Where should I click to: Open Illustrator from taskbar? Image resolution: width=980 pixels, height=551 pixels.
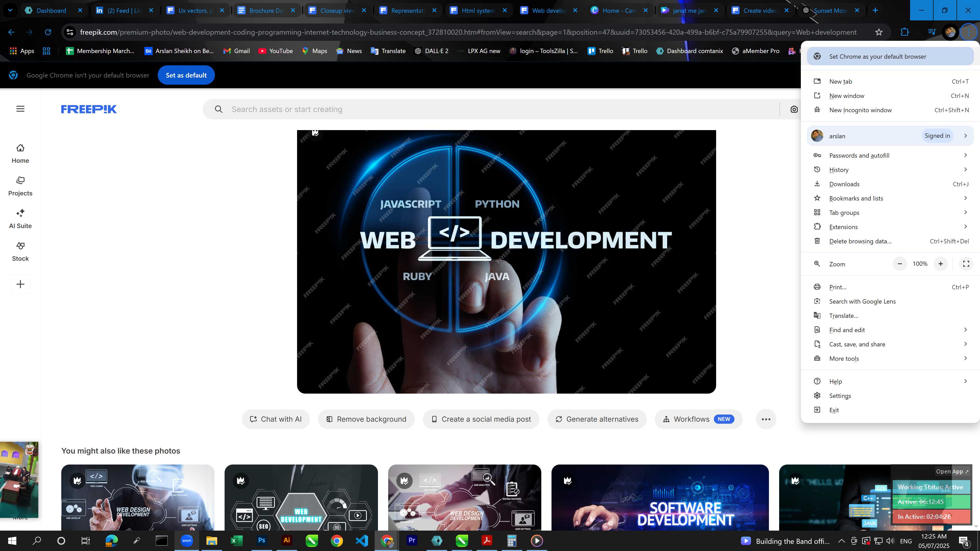pyautogui.click(x=286, y=540)
